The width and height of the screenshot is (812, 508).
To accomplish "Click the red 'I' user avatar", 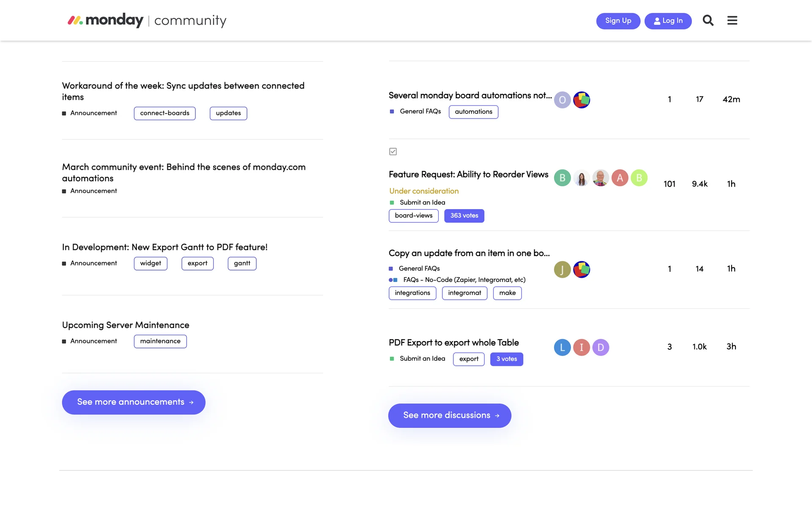I will [x=582, y=347].
